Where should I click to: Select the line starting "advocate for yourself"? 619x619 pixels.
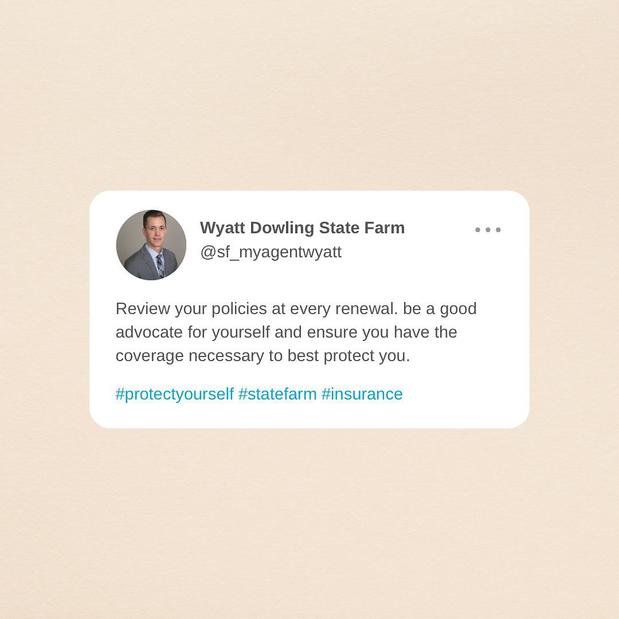[x=286, y=332]
